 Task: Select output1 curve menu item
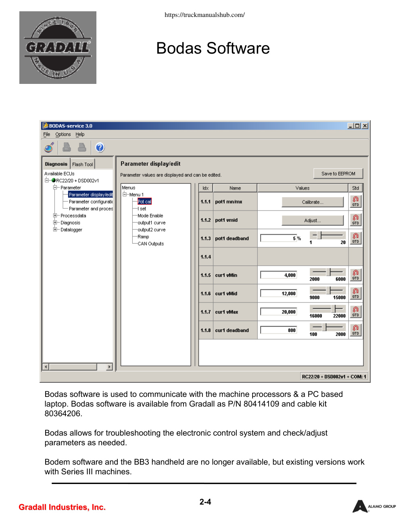coord(152,223)
